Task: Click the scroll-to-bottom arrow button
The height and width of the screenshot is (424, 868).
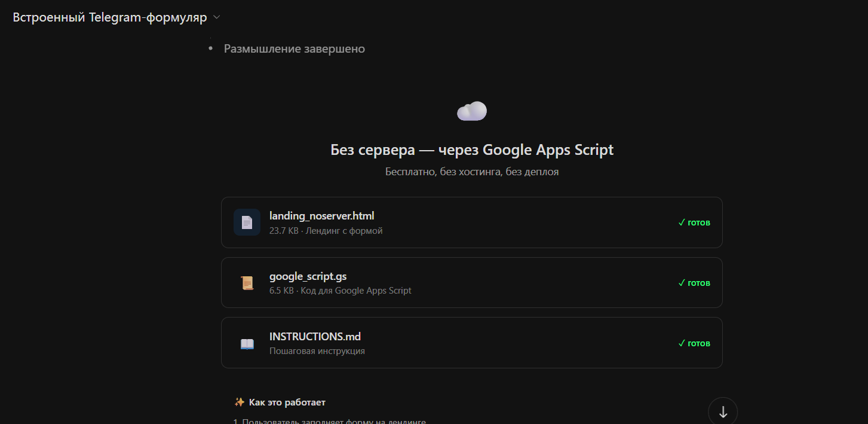Action: click(723, 411)
